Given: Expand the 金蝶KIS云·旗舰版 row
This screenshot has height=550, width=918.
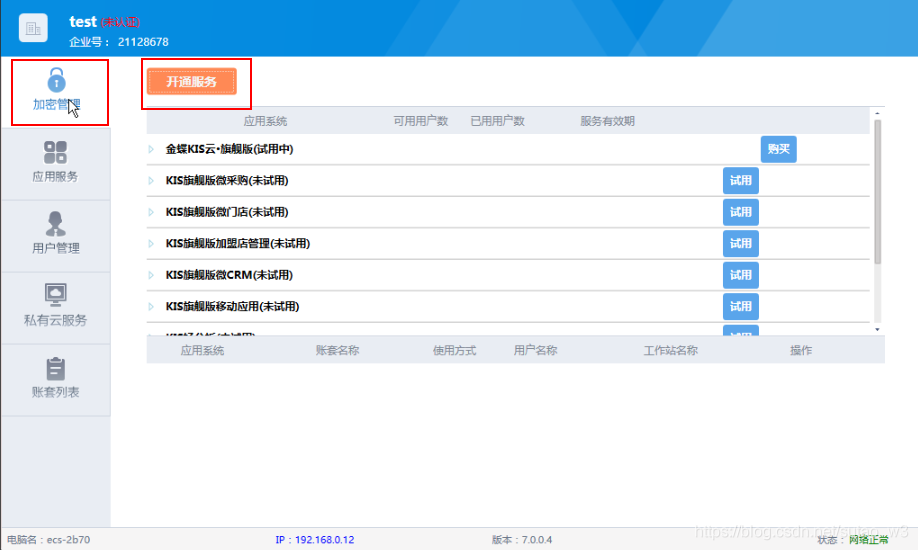Looking at the screenshot, I should click(151, 149).
